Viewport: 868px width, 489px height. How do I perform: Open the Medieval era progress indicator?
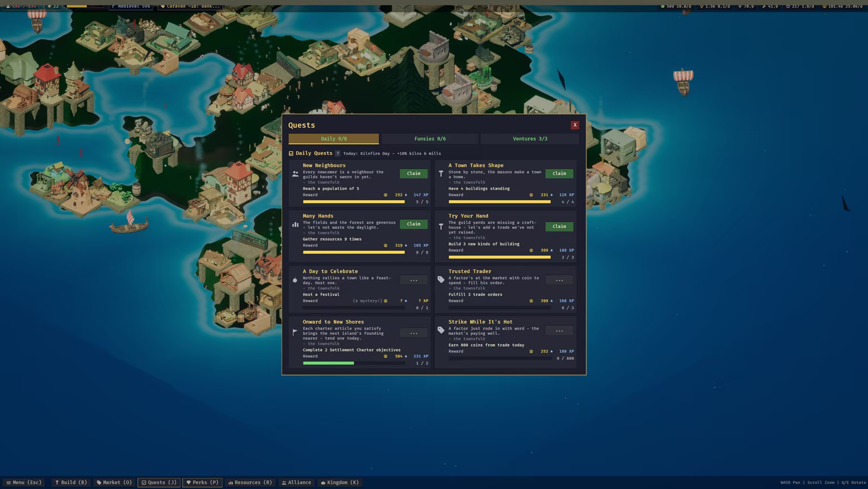131,6
